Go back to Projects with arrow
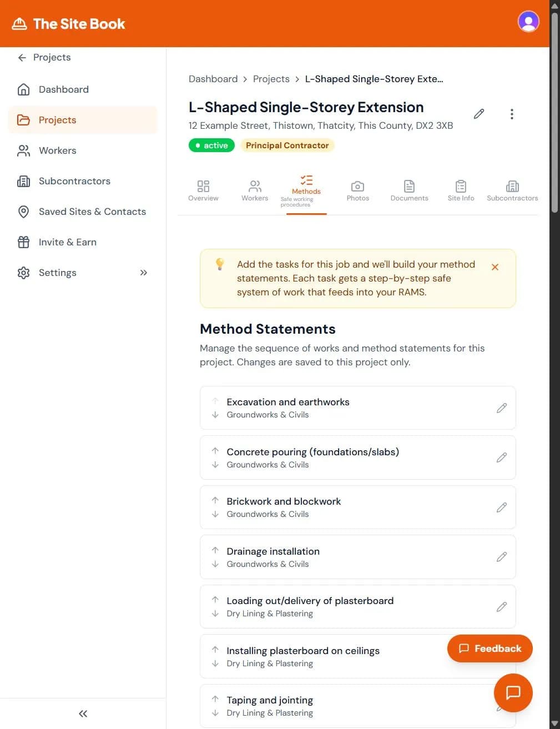Image resolution: width=560 pixels, height=729 pixels. 22,57
